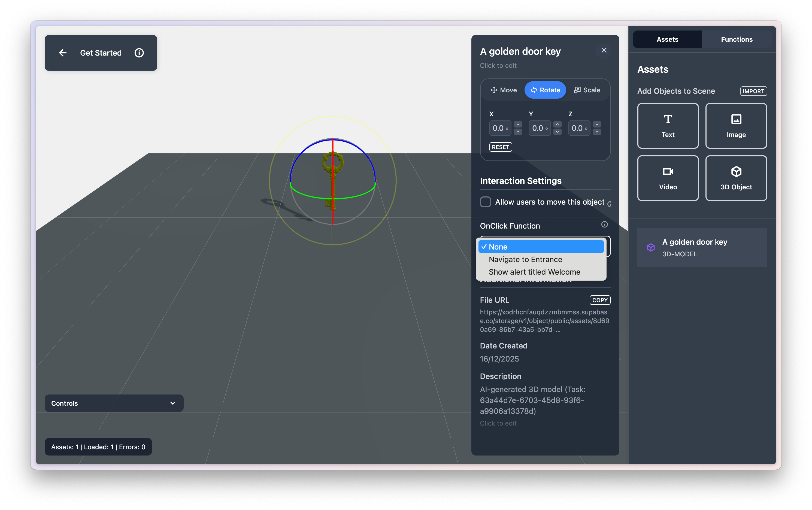Expand the Controls dropdown
The image size is (812, 510).
point(114,403)
